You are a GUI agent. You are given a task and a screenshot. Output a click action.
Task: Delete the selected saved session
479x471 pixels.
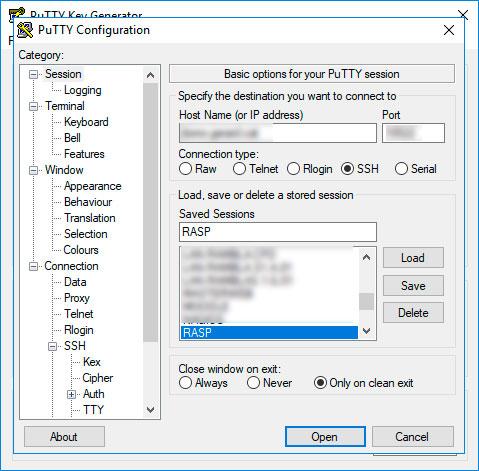(413, 313)
